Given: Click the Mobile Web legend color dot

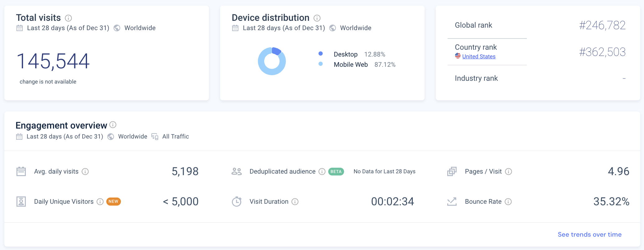Looking at the screenshot, I should click(x=320, y=64).
